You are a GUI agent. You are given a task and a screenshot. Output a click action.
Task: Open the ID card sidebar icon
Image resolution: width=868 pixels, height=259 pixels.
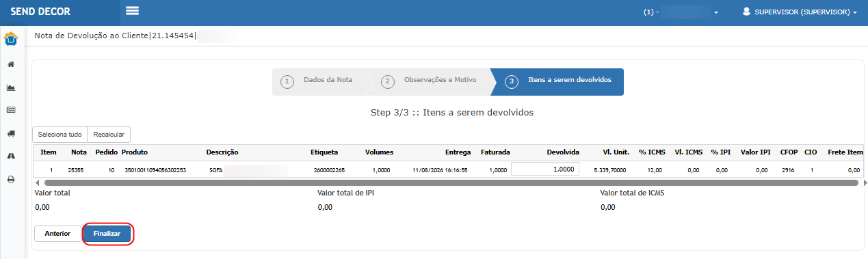click(11, 110)
